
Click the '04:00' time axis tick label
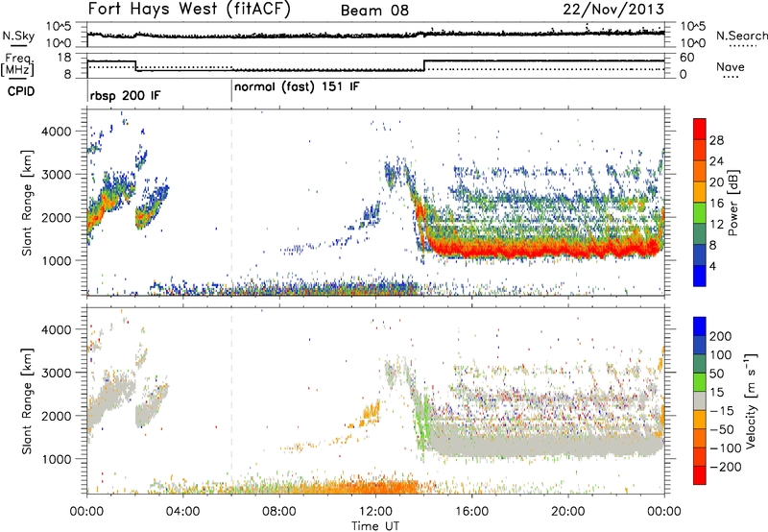tap(182, 512)
